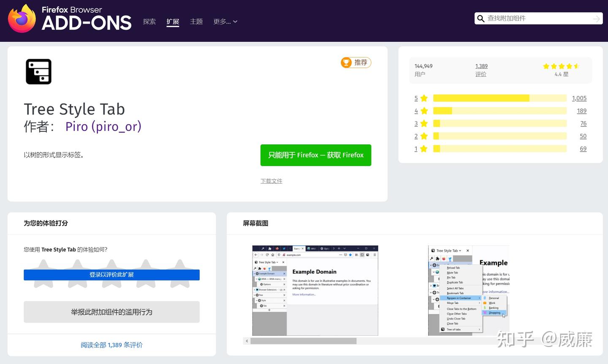608x364 pixels.
Task: Click the Tree Style Tab extension icon
Action: 38,71
